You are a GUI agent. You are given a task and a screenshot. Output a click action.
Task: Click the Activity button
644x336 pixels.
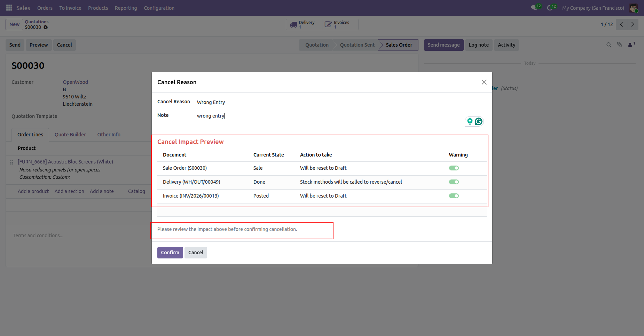pyautogui.click(x=506, y=45)
